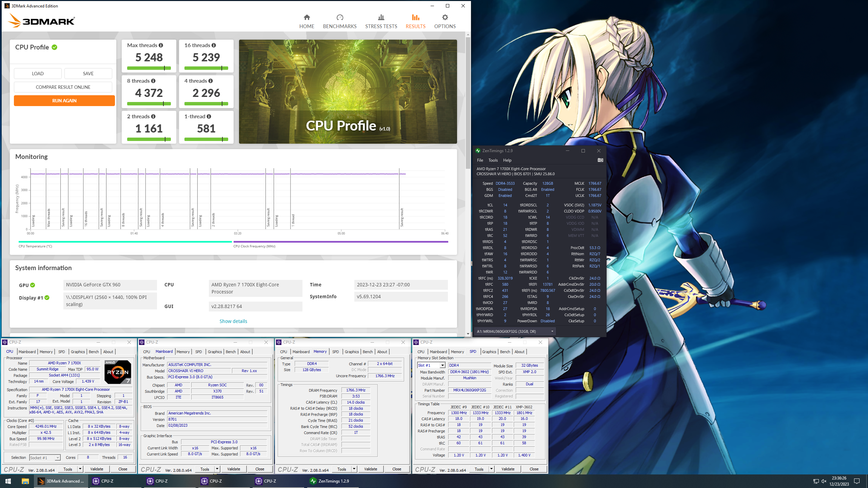Screen dimensions: 868x488
Task: Click the ZenTimings title bar logo icon
Action: [x=478, y=151]
